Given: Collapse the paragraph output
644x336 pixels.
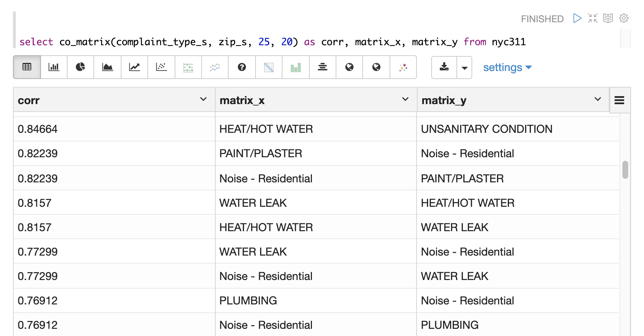Looking at the screenshot, I should click(592, 18).
